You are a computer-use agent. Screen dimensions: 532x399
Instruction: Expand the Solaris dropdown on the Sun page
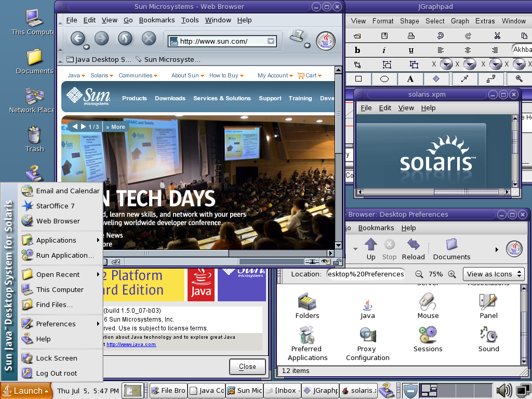pos(102,75)
